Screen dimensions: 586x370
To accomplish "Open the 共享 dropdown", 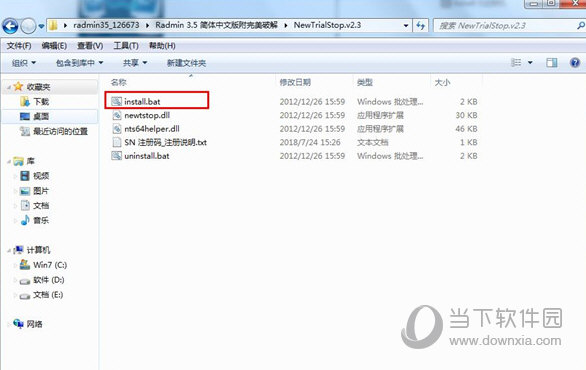I will (135, 63).
